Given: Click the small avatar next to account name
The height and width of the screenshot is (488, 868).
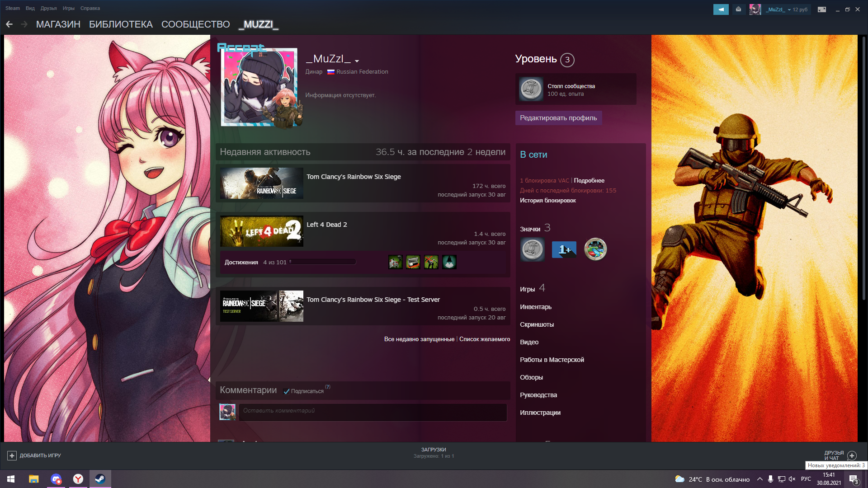Looking at the screenshot, I should click(755, 9).
